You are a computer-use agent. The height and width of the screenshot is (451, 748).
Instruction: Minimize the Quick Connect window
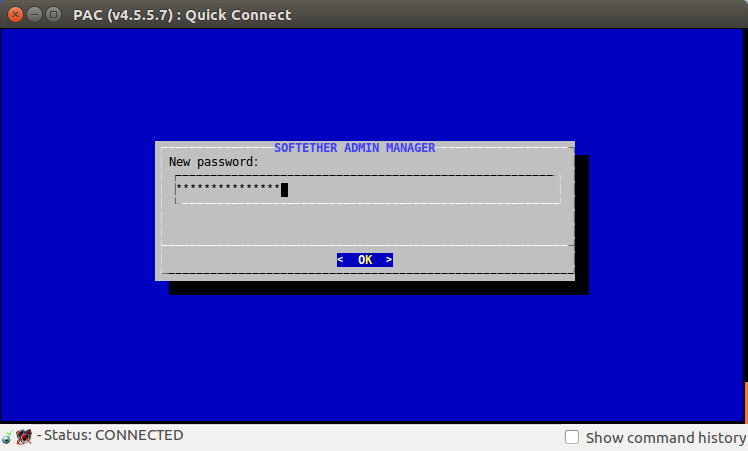tap(34, 15)
